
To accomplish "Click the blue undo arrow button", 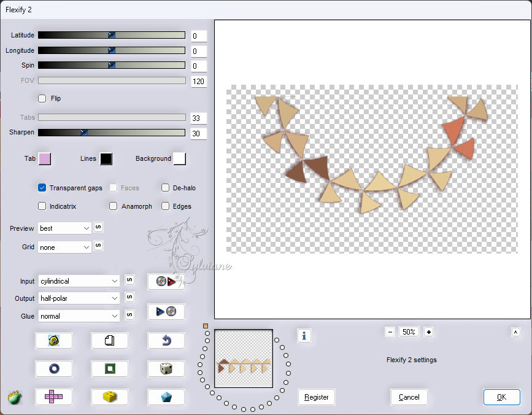I will [166, 340].
